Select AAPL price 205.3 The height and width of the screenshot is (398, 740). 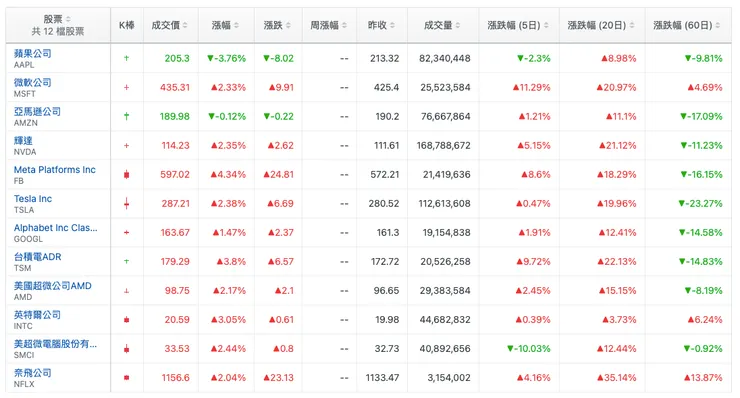(177, 59)
